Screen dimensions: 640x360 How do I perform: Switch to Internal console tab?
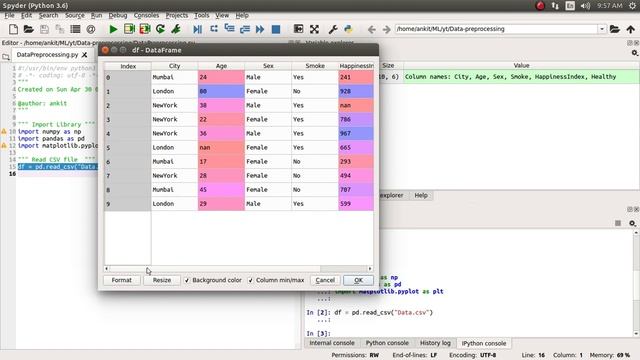click(x=332, y=343)
